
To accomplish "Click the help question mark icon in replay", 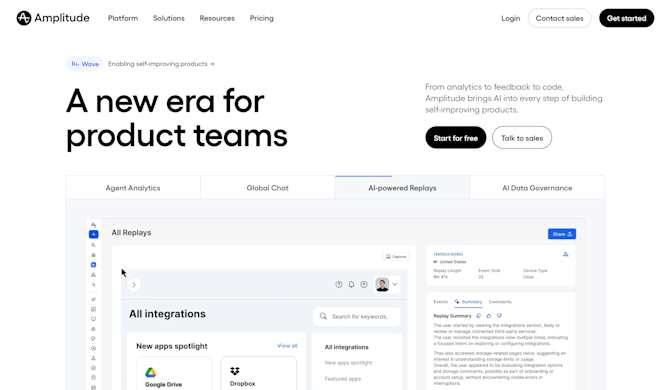I will pos(339,285).
